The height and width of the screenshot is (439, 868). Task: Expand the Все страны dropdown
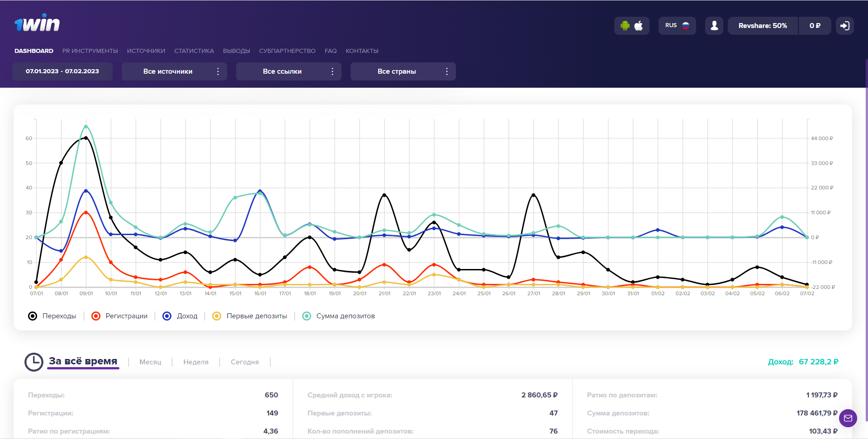coord(403,71)
